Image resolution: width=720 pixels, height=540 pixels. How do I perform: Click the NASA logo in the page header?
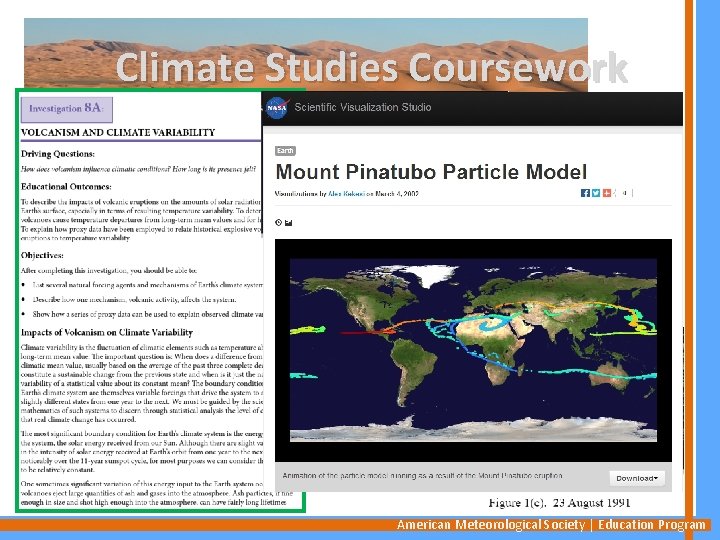coord(277,108)
